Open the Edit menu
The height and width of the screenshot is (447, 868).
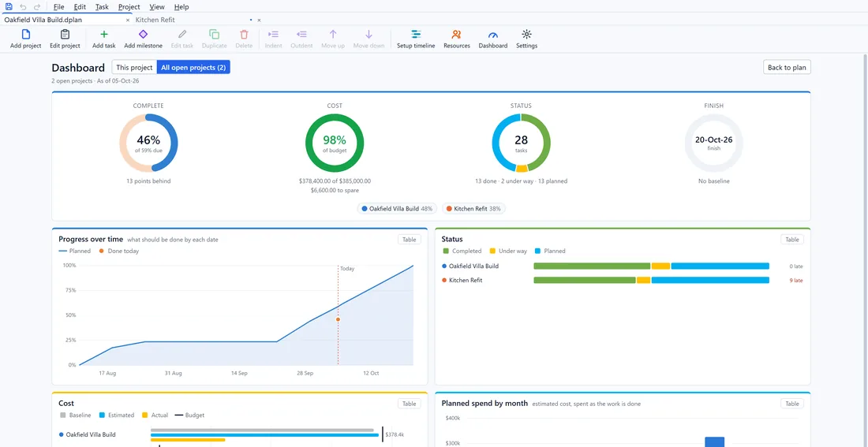(80, 7)
